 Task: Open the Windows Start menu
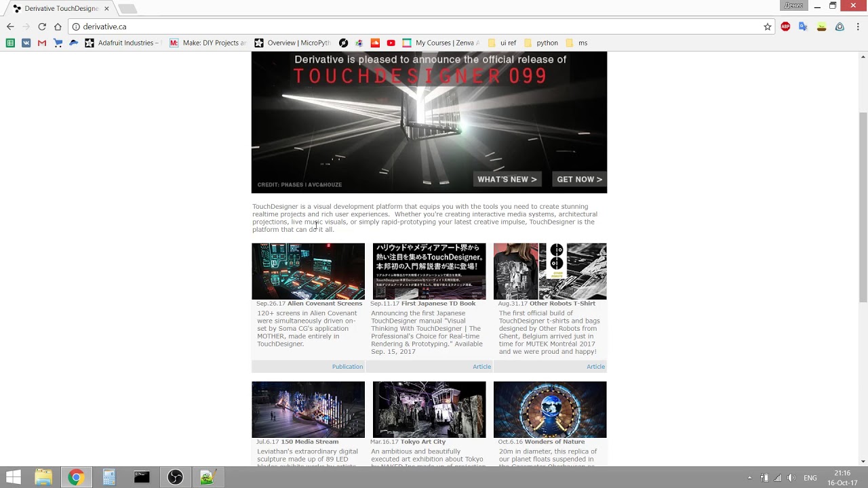coord(13,477)
